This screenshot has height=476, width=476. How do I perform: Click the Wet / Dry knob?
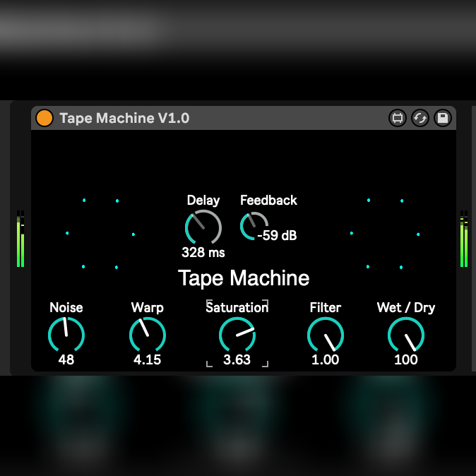406,335
